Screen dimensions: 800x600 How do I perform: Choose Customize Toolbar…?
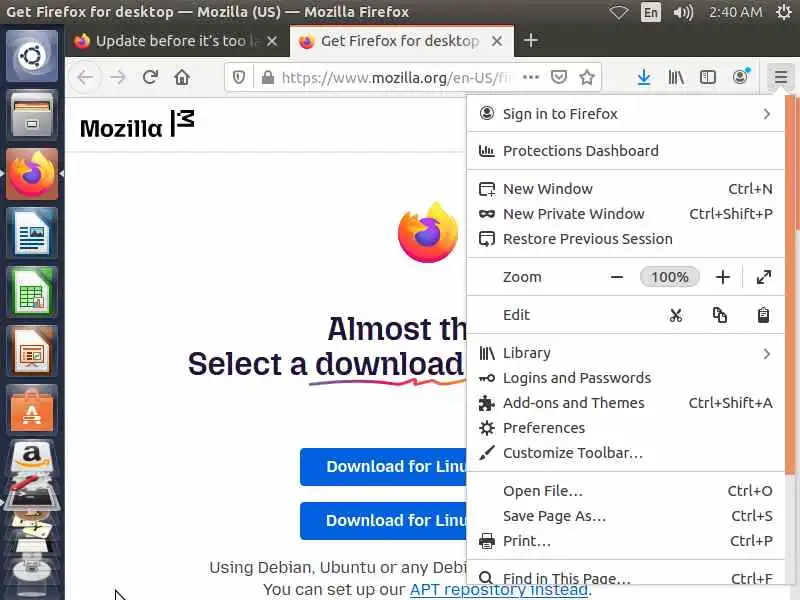(626, 453)
